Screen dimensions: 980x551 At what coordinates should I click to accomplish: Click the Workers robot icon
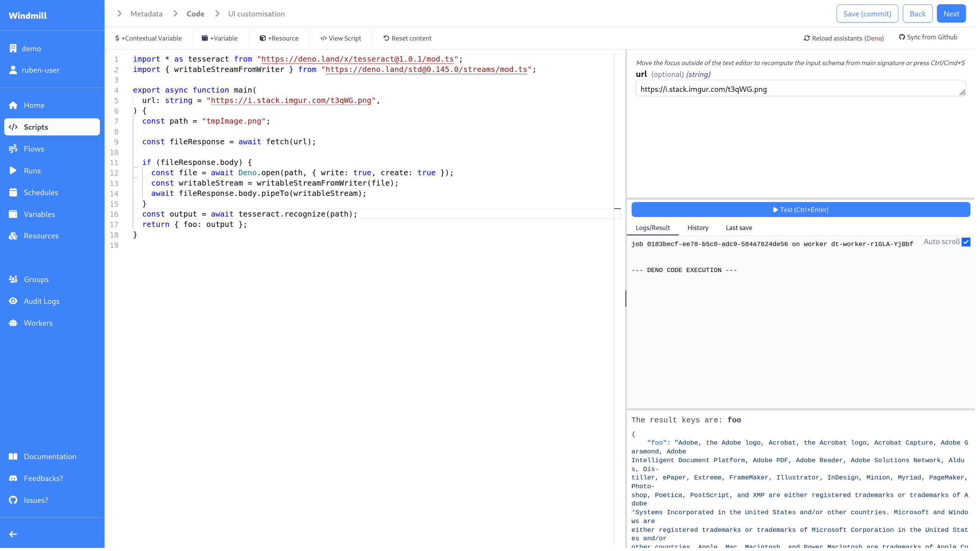tap(13, 323)
